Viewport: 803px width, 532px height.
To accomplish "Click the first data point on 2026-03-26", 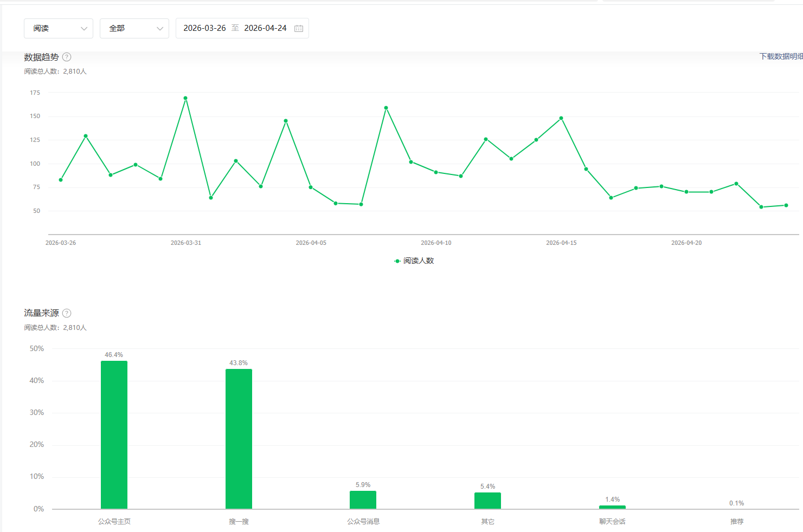I will (61, 180).
